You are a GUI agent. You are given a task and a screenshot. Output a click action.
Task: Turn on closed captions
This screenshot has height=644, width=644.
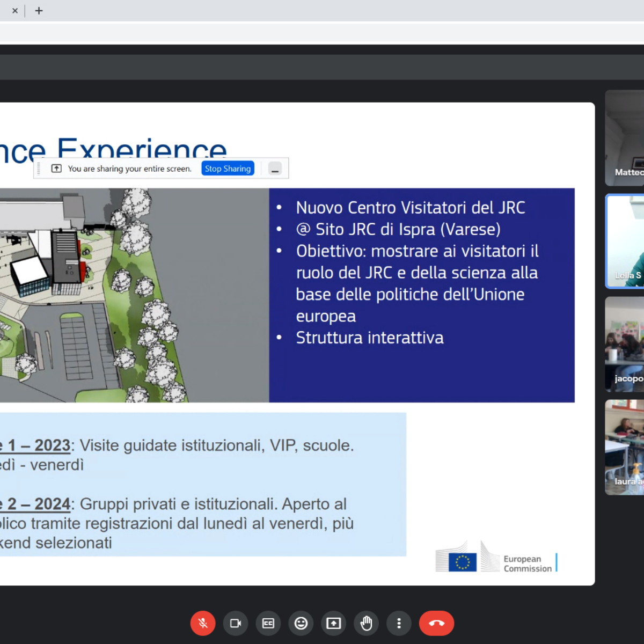pos(268,623)
